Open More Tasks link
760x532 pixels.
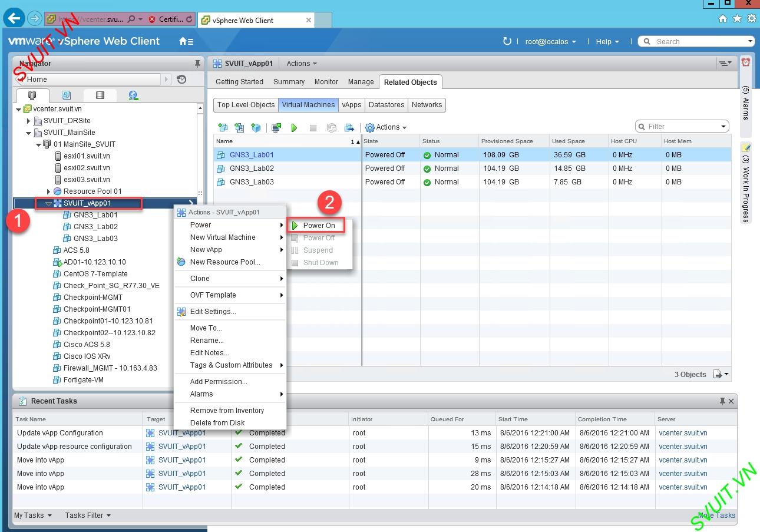coord(716,515)
